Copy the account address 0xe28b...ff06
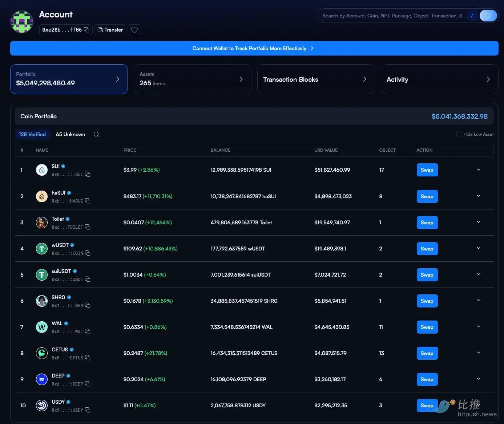Image resolution: width=504 pixels, height=424 pixels. 86,30
